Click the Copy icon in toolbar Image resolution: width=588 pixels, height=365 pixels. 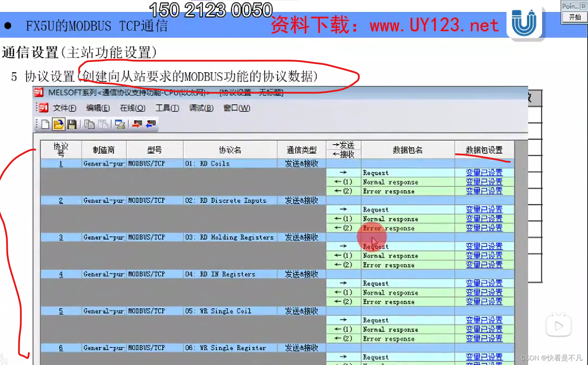click(x=89, y=124)
